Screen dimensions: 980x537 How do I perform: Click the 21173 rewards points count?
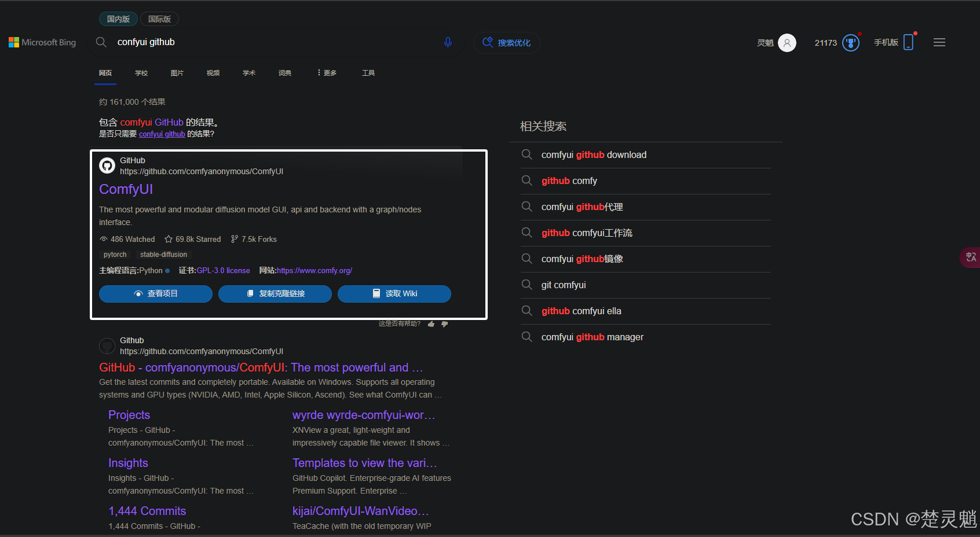[825, 43]
